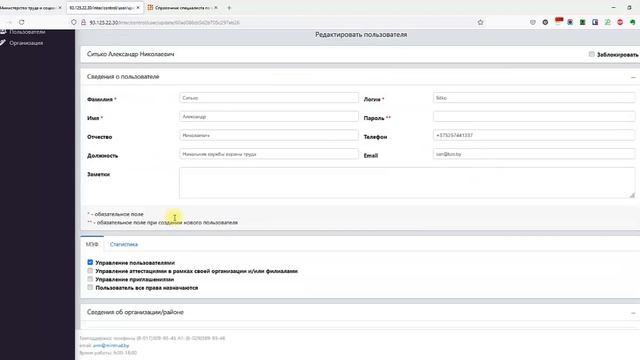Click into the Логин input field
This screenshot has height=360, width=640.
534,98
